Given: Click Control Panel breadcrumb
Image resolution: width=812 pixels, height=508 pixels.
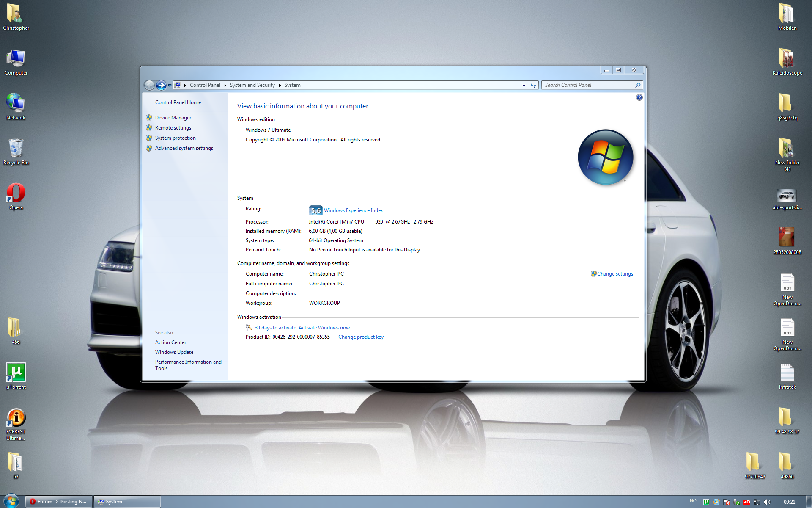Looking at the screenshot, I should 205,85.
